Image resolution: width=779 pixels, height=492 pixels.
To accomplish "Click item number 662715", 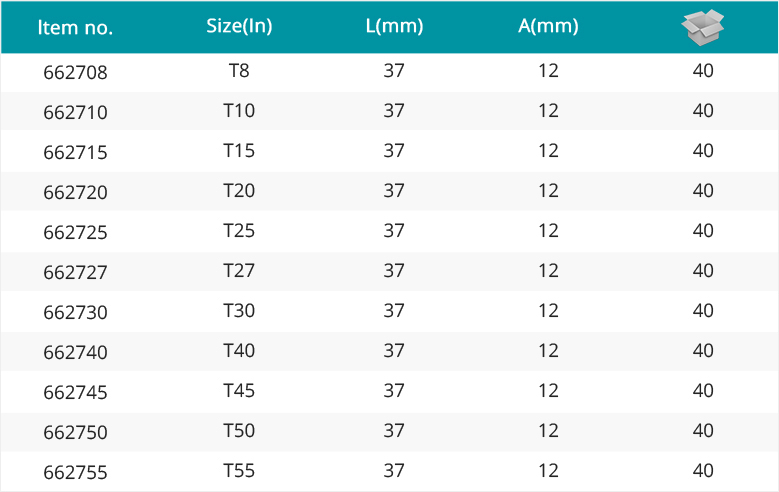I will (76, 153).
